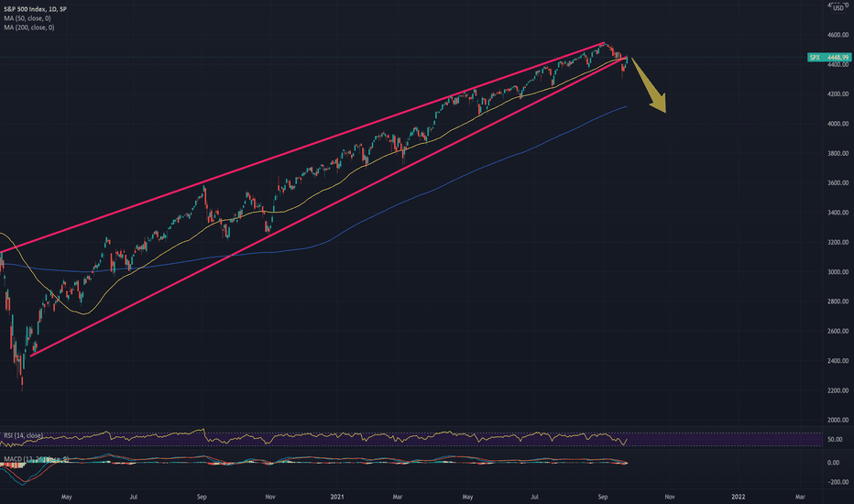Click the 2400.00 price axis label
The image size is (854, 504).
(x=838, y=361)
